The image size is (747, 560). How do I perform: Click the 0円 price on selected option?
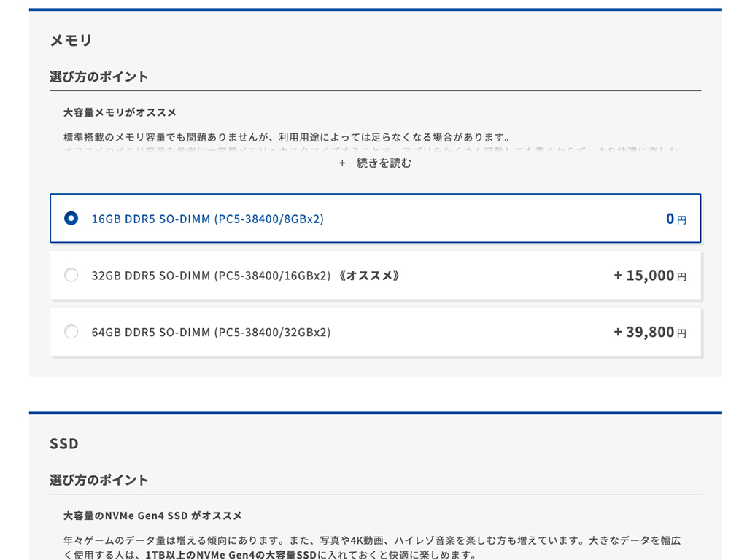click(x=676, y=219)
